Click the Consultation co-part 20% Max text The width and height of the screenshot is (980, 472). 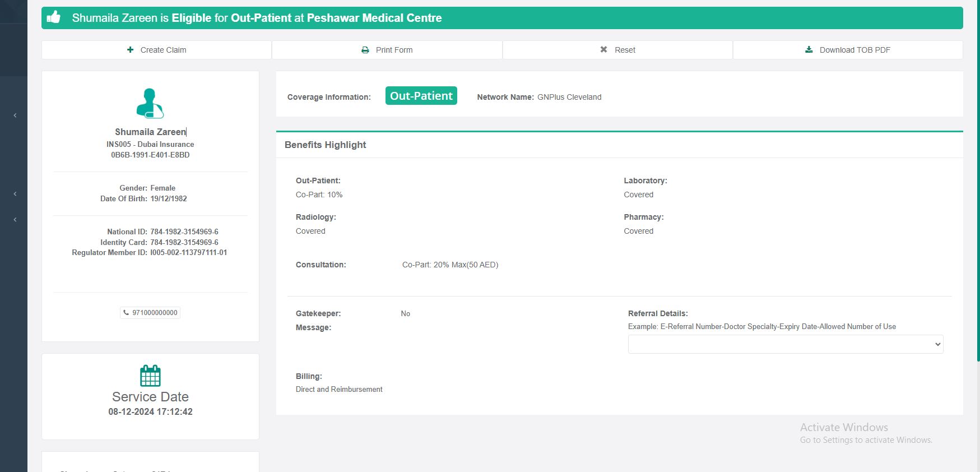pos(450,265)
